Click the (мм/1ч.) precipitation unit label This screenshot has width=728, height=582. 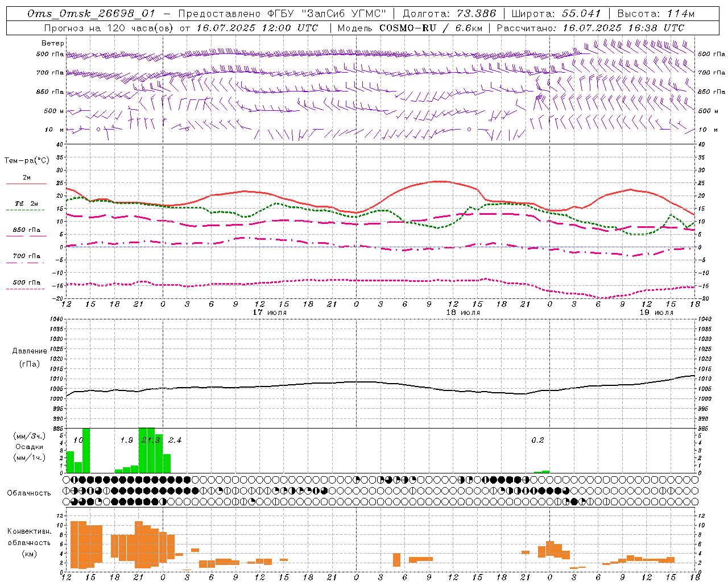click(x=29, y=458)
